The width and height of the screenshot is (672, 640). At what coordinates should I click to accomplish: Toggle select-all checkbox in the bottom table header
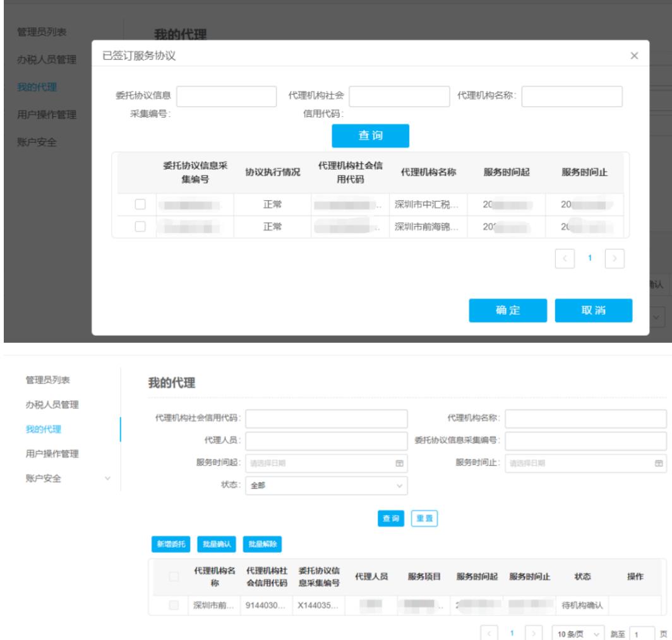pos(174,576)
